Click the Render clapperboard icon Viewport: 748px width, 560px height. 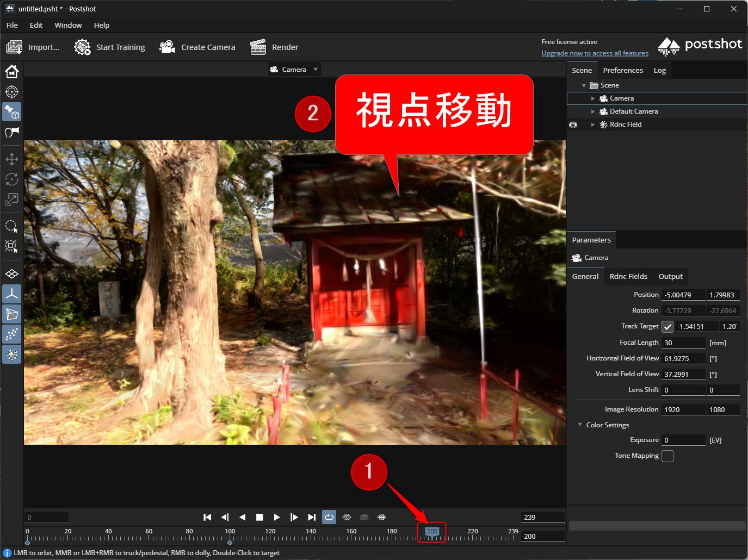(x=258, y=47)
